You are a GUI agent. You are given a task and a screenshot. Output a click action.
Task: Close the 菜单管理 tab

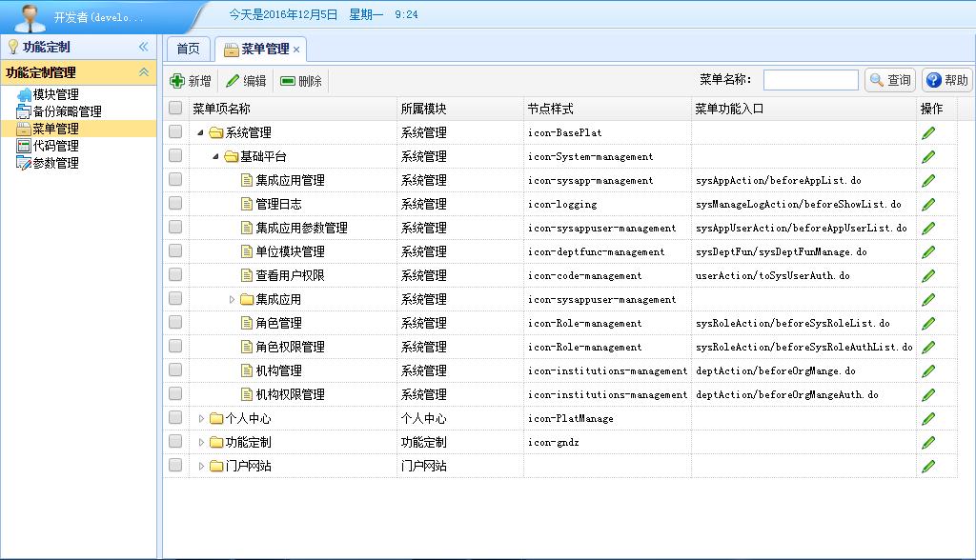click(x=296, y=50)
